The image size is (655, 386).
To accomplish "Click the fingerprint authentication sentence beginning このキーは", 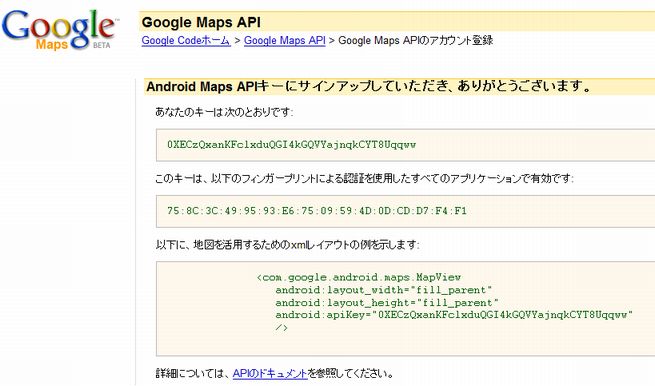I will coord(364,178).
